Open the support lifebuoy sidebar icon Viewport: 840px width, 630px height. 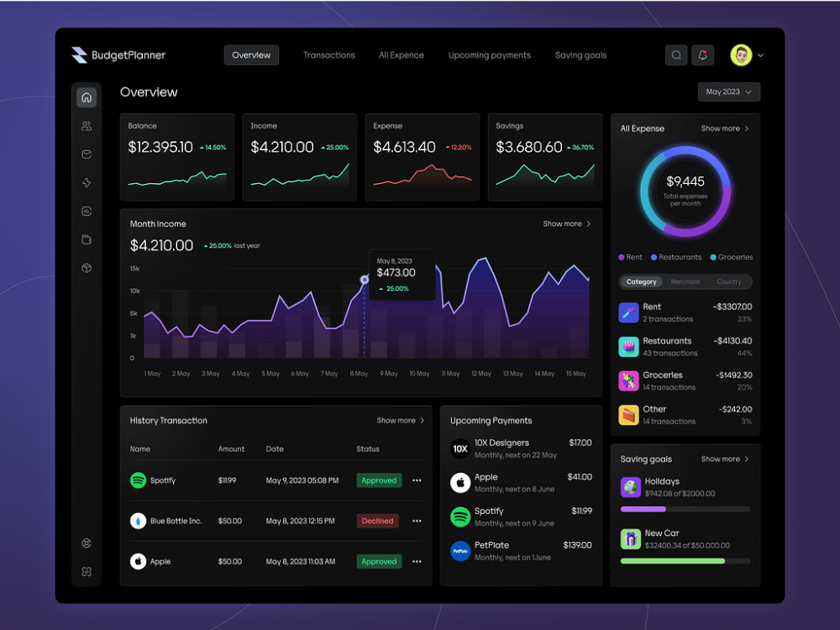(x=87, y=543)
